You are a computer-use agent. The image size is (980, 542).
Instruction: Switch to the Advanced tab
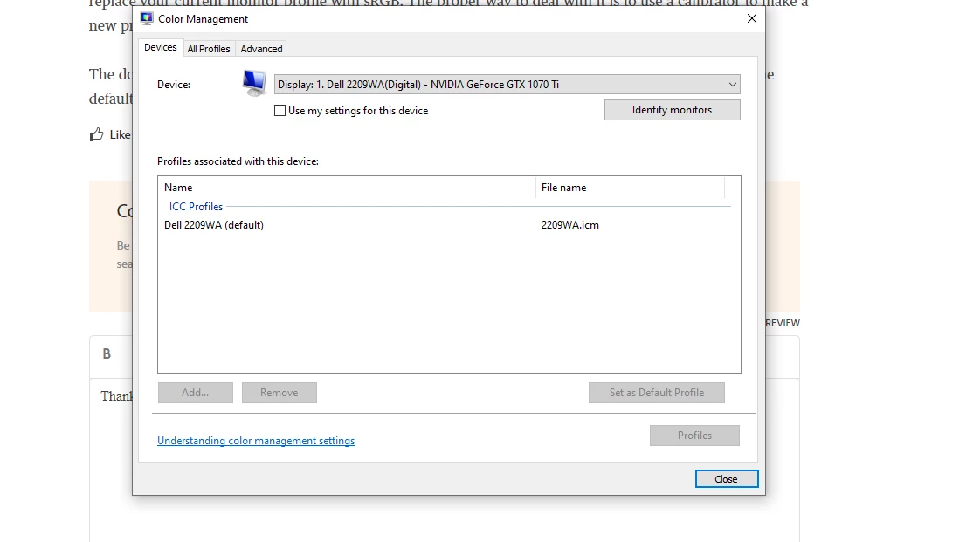[261, 49]
